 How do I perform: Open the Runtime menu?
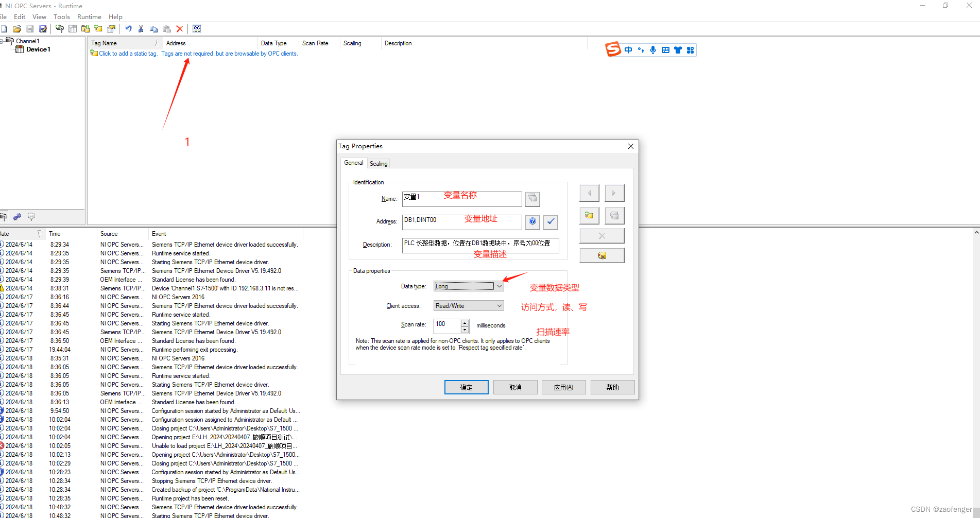[x=89, y=16]
